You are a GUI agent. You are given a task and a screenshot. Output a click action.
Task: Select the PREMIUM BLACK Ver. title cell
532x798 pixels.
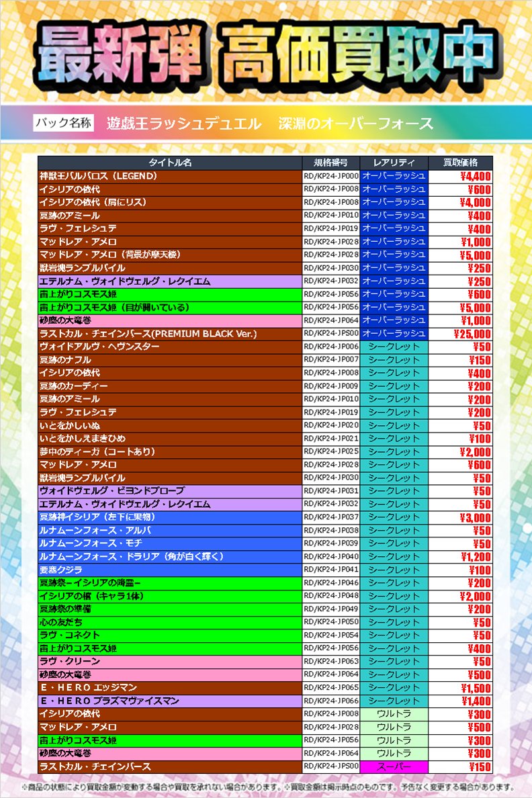click(170, 334)
